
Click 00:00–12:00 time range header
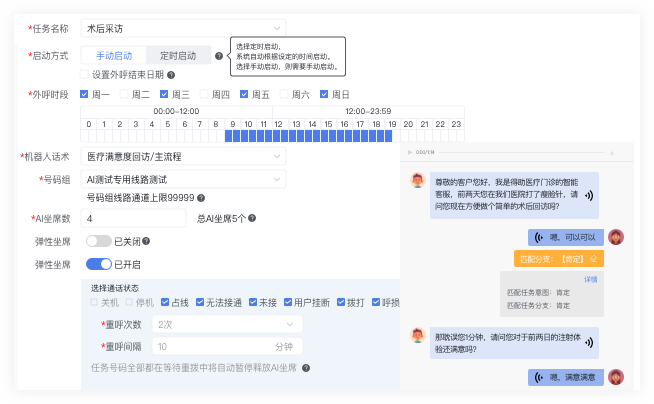[x=176, y=111]
